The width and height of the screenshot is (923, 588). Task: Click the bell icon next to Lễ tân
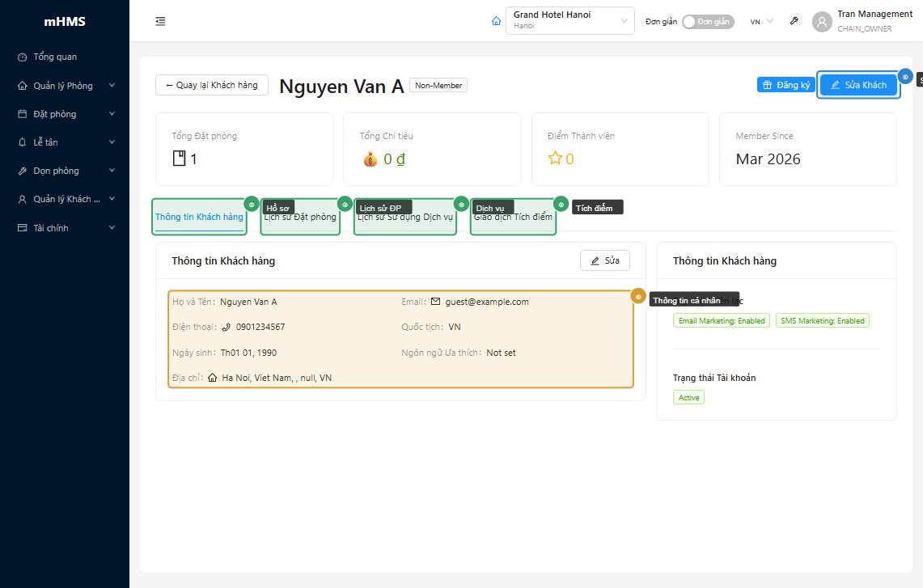tap(23, 142)
